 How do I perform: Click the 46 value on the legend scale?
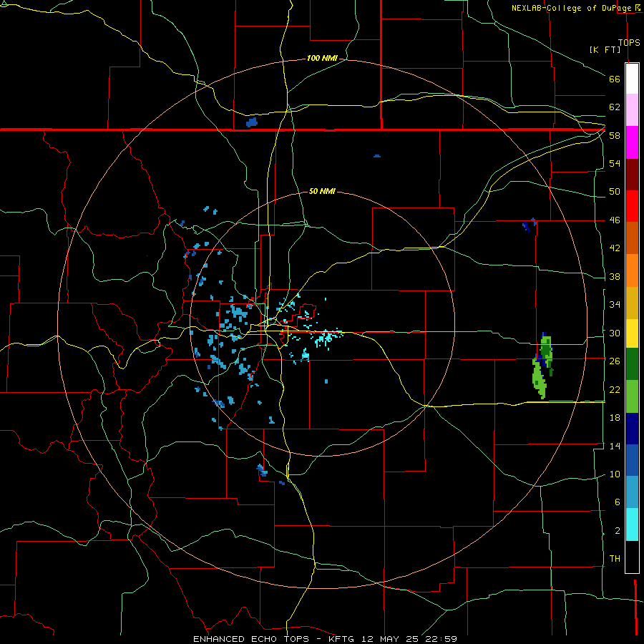pyautogui.click(x=615, y=220)
